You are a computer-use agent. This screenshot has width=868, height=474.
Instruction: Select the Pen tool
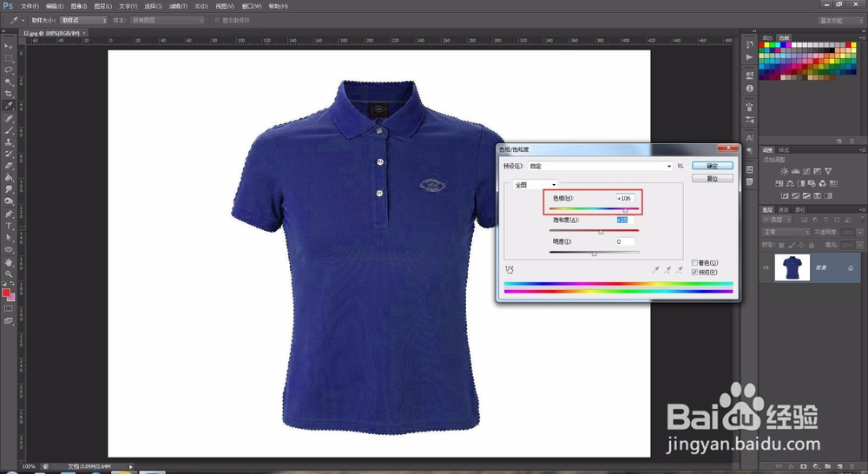(x=9, y=214)
